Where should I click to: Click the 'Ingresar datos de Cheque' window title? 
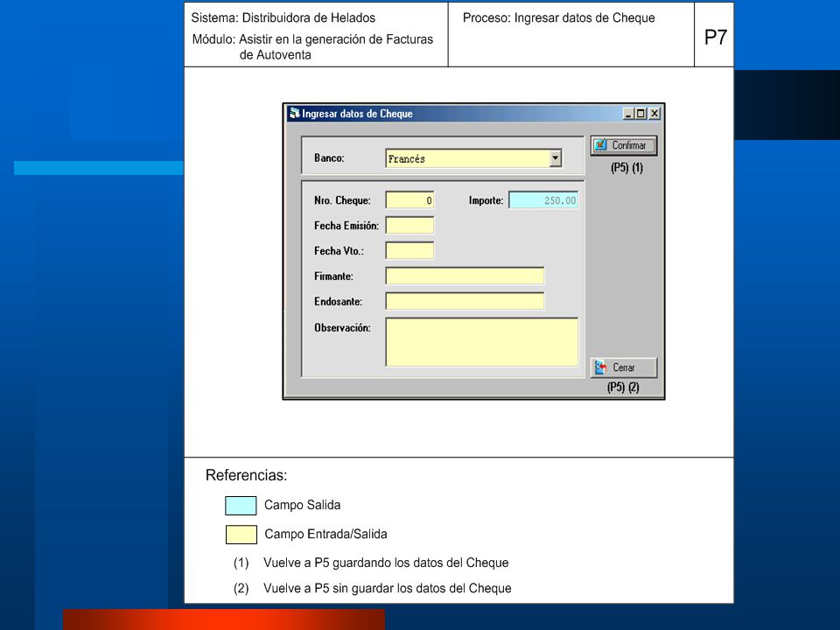357,114
